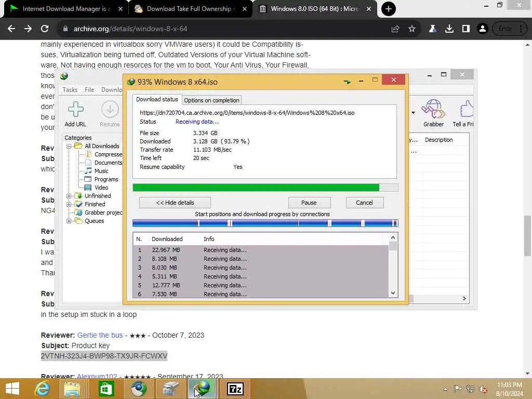The width and height of the screenshot is (532, 399).
Task: Click the connections list scroll up arrow
Action: [393, 237]
